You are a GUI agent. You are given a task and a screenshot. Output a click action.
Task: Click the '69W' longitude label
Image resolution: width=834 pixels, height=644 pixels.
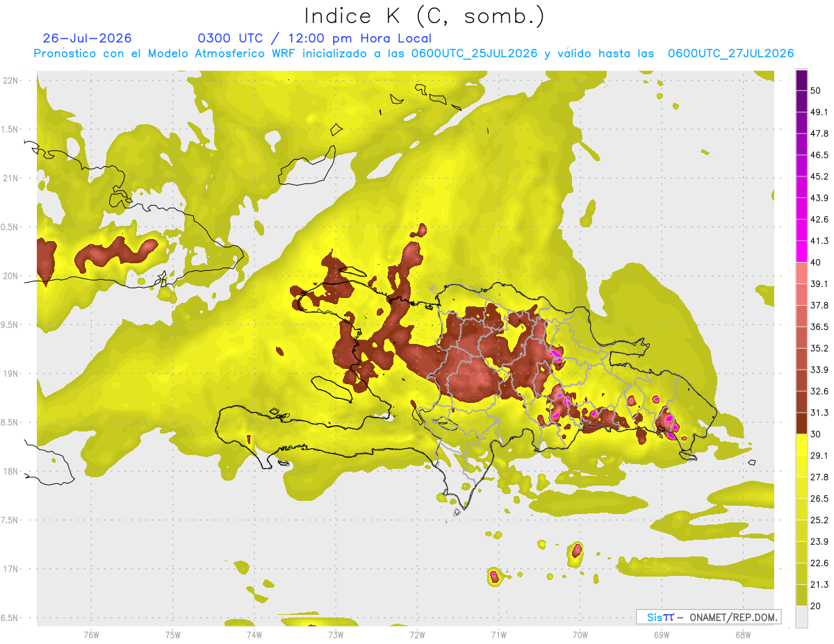[x=662, y=634]
